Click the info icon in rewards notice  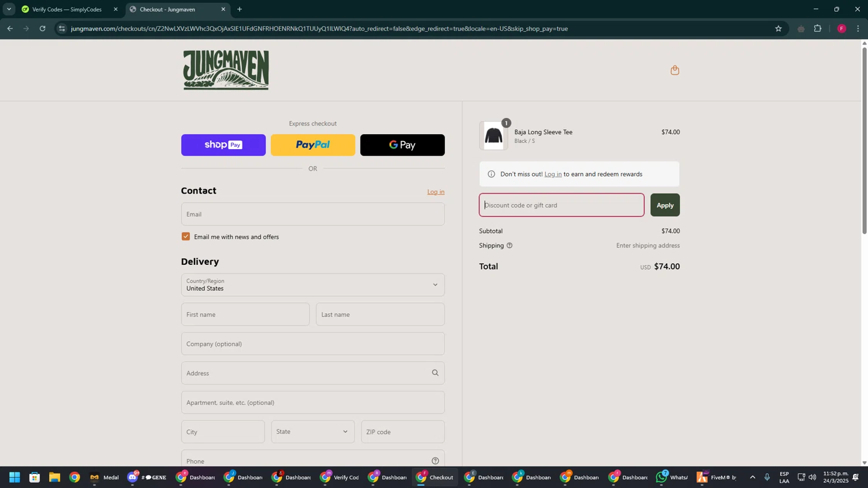click(x=491, y=174)
